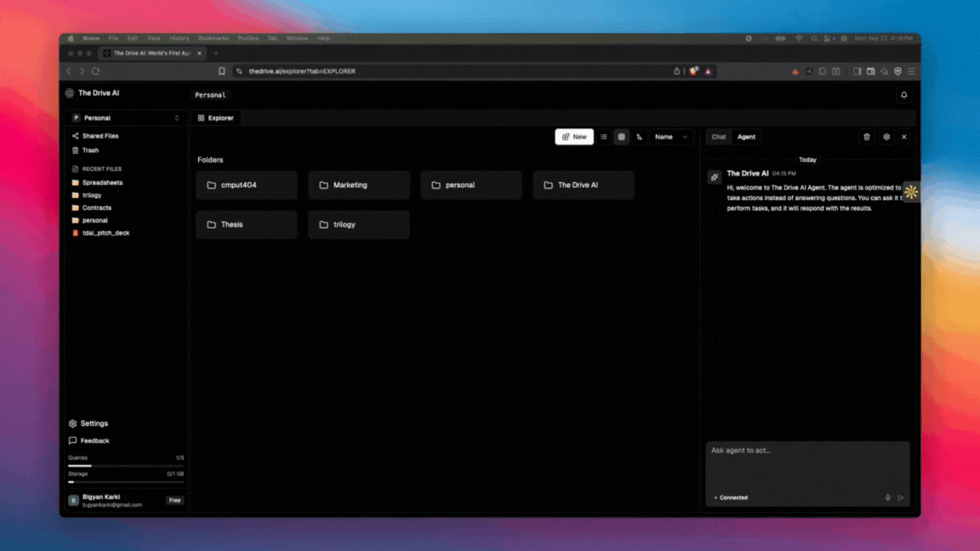This screenshot has width=980, height=551.
Task: Click the Storage usage bar
Action: click(126, 481)
